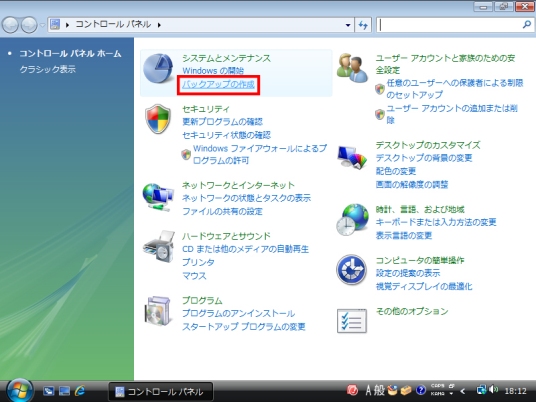Expand the arrow after コントロール パネル breadcrumb
Viewport: 536px width, 402px height.
tap(159, 25)
